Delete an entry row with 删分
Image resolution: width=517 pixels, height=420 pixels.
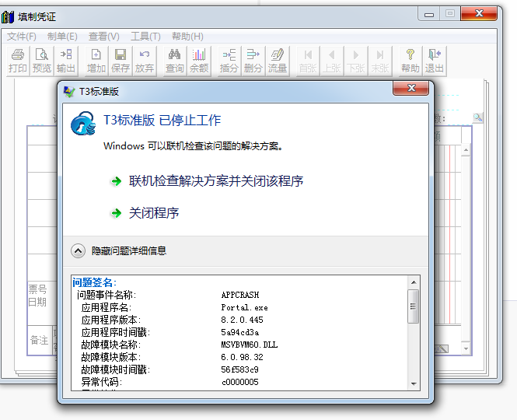[x=253, y=61]
